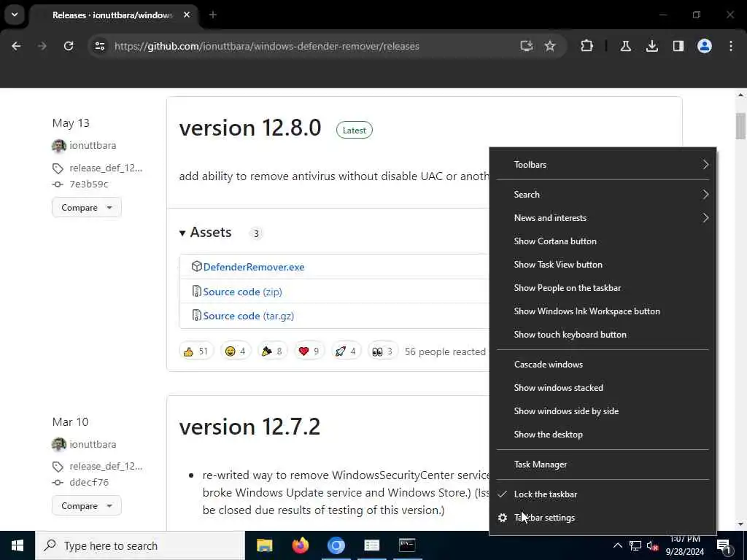This screenshot has width=747, height=560.
Task: Show hidden system tray icons
Action: coord(617,545)
